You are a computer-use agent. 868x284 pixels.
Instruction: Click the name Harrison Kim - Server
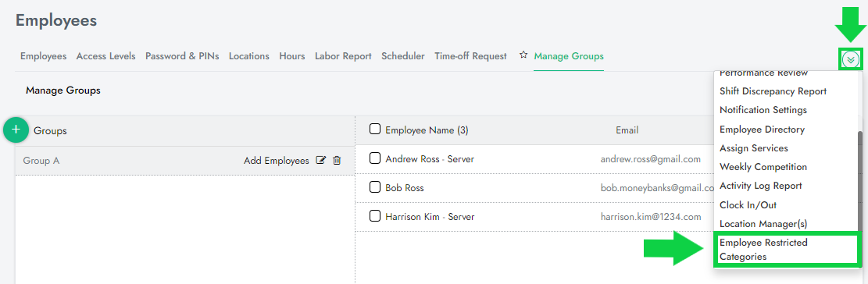pyautogui.click(x=430, y=217)
